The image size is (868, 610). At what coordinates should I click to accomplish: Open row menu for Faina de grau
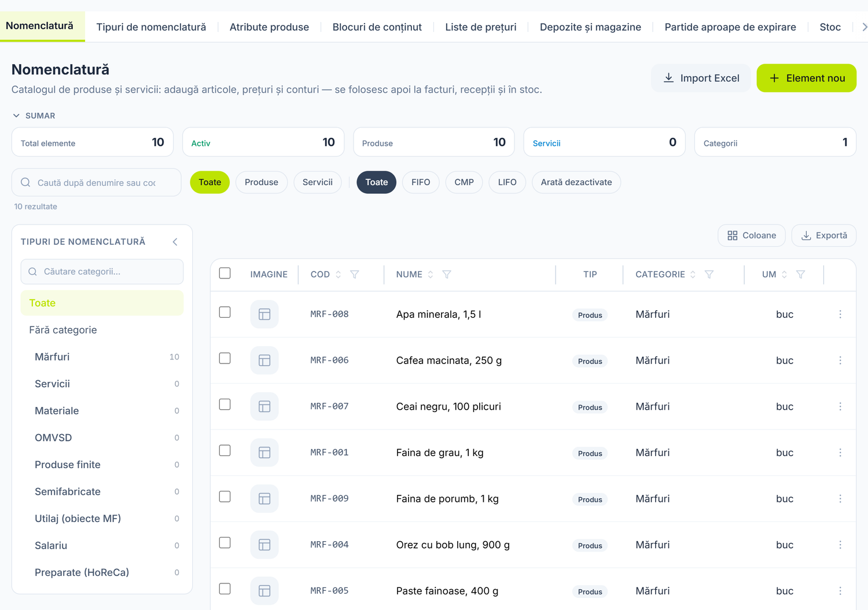pos(840,453)
